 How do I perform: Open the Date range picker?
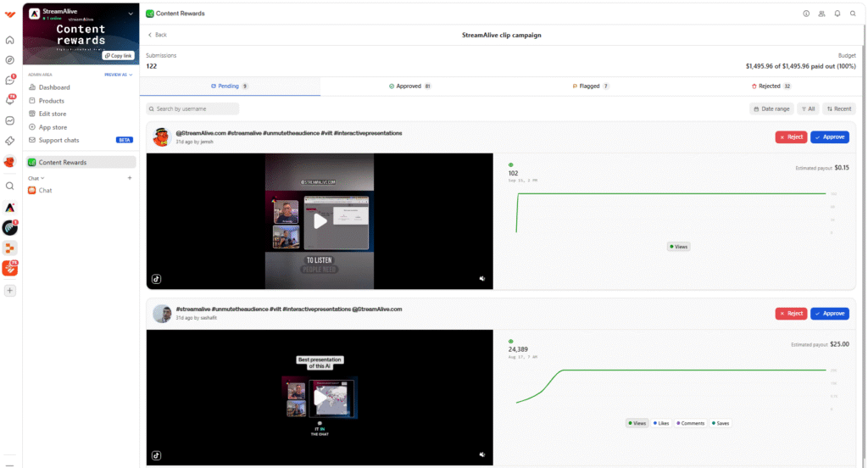[771, 109]
